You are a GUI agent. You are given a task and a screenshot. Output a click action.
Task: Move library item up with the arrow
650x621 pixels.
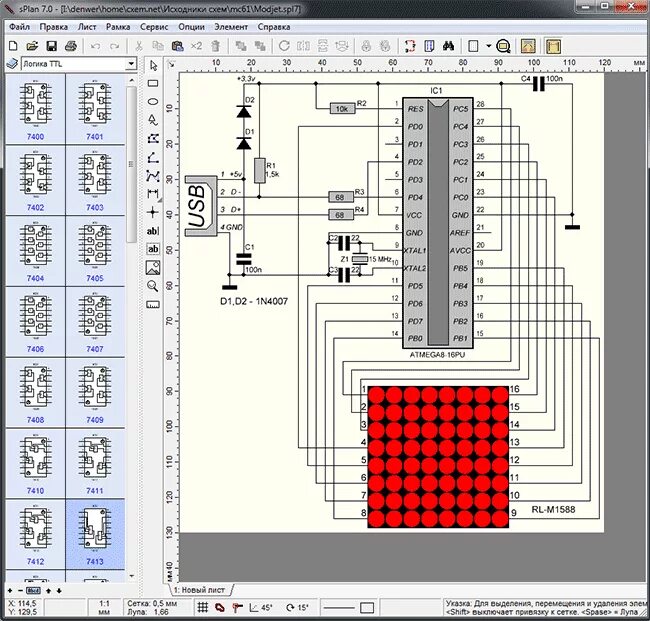49,591
